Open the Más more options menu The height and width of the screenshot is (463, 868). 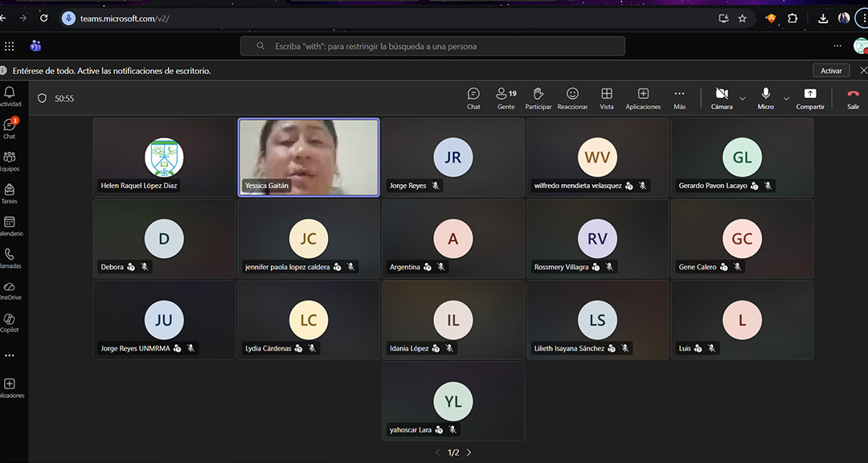[x=679, y=98]
